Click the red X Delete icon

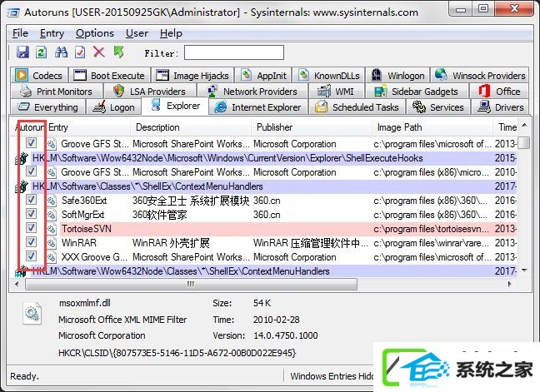pyautogui.click(x=99, y=52)
